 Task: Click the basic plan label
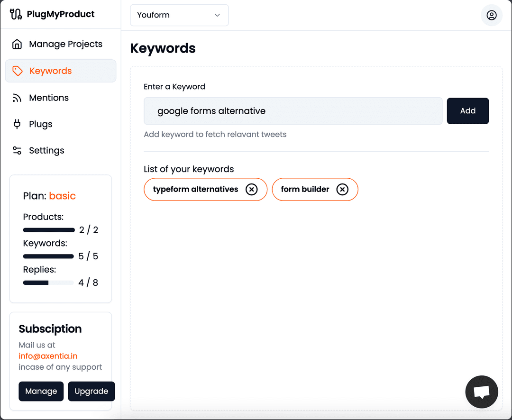[x=63, y=196]
